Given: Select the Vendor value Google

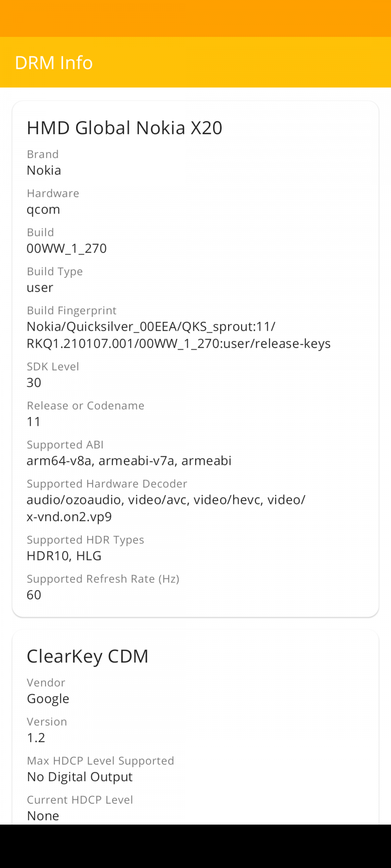Looking at the screenshot, I should click(x=48, y=698).
